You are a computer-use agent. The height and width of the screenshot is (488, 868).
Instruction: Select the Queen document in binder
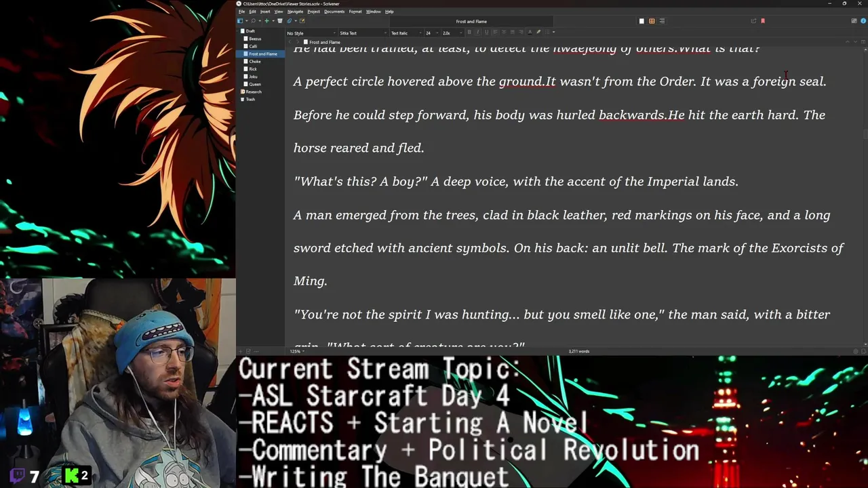pos(254,84)
